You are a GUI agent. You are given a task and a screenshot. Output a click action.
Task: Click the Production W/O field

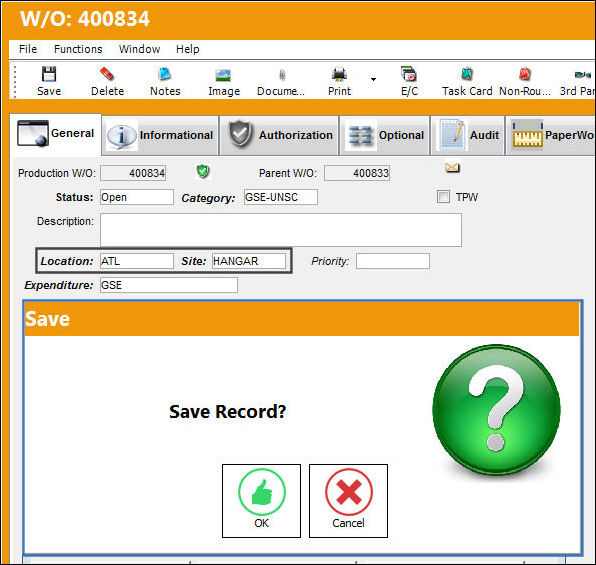(133, 173)
